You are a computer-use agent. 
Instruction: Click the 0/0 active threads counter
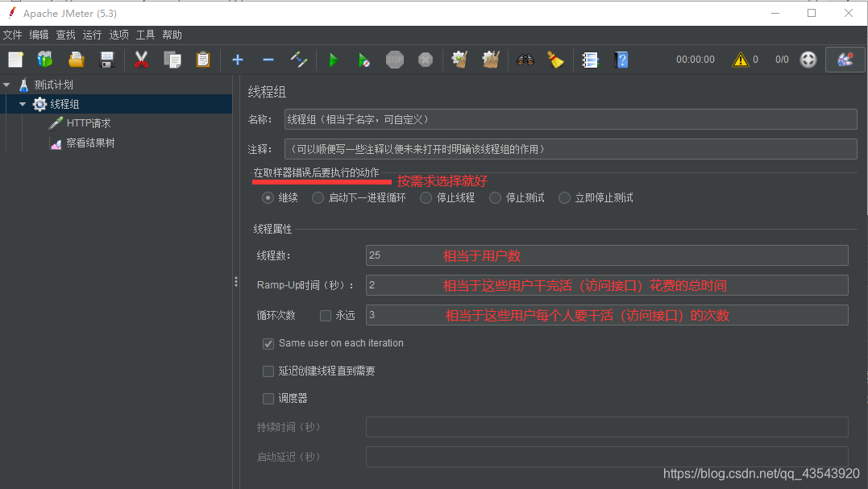(782, 60)
